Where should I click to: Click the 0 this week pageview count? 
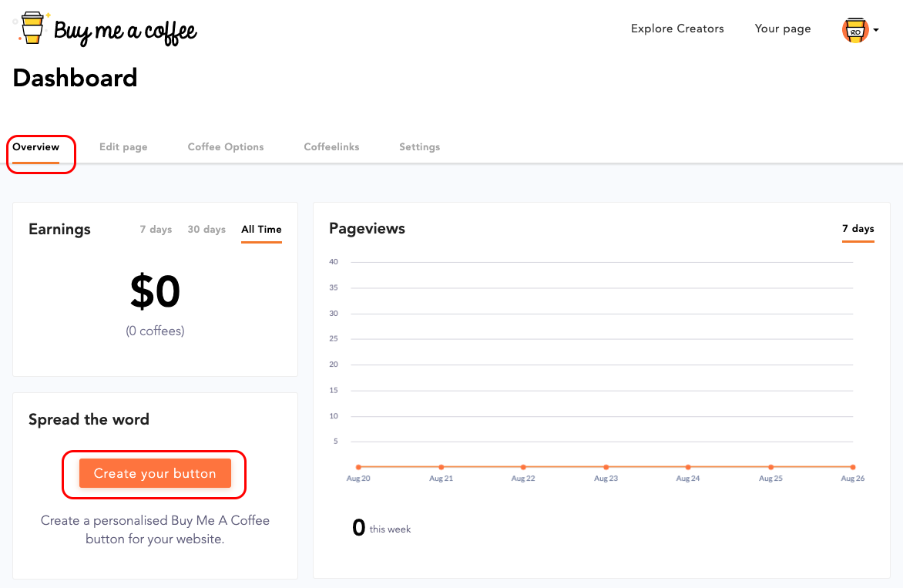[x=381, y=528]
